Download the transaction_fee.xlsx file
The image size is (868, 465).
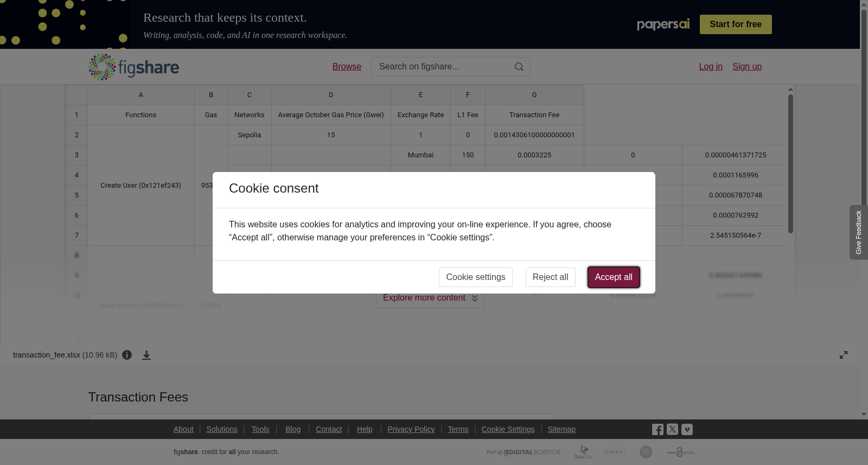[146, 355]
